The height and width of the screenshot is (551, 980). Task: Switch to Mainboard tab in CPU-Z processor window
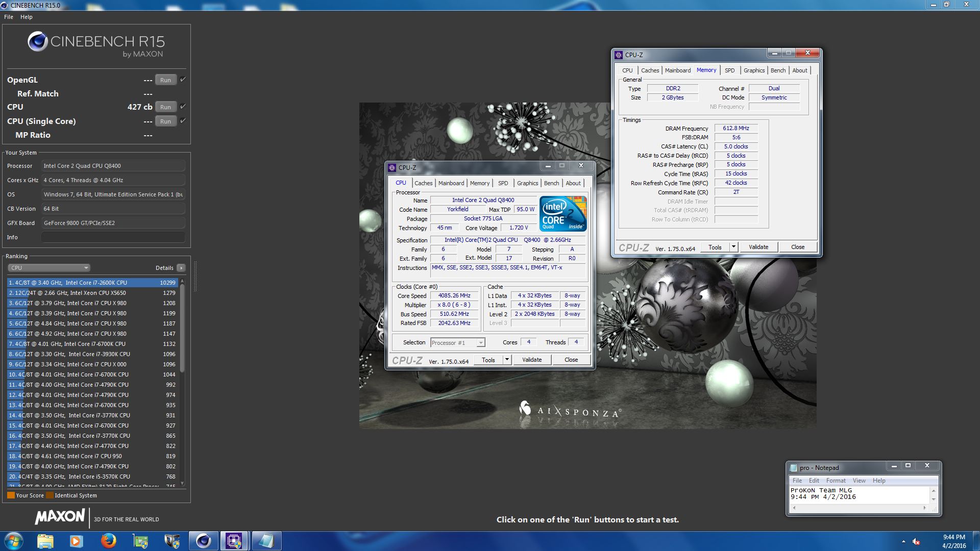(x=451, y=183)
